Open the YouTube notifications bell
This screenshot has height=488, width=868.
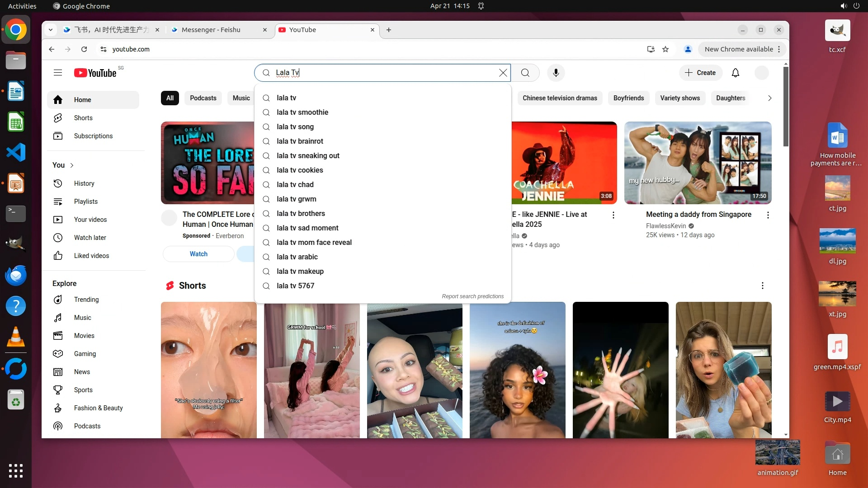click(736, 73)
